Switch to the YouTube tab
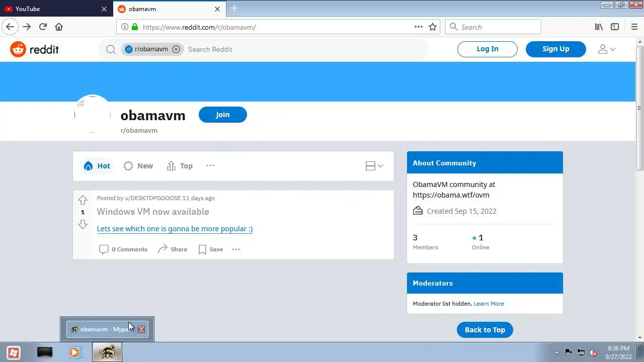This screenshot has width=644, height=362. 56,9
